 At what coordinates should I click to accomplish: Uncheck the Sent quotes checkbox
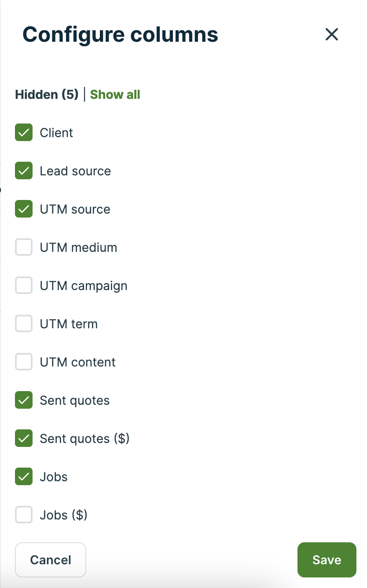(x=24, y=400)
